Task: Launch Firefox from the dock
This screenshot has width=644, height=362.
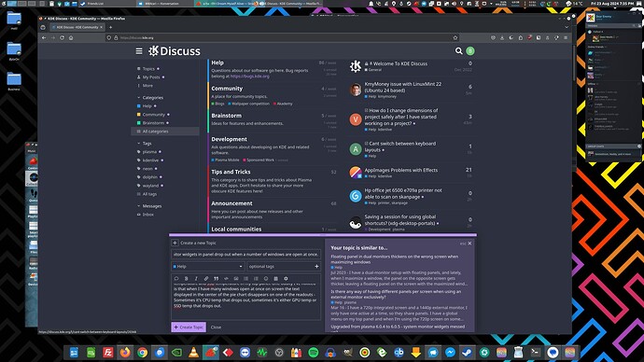Action: point(125,352)
